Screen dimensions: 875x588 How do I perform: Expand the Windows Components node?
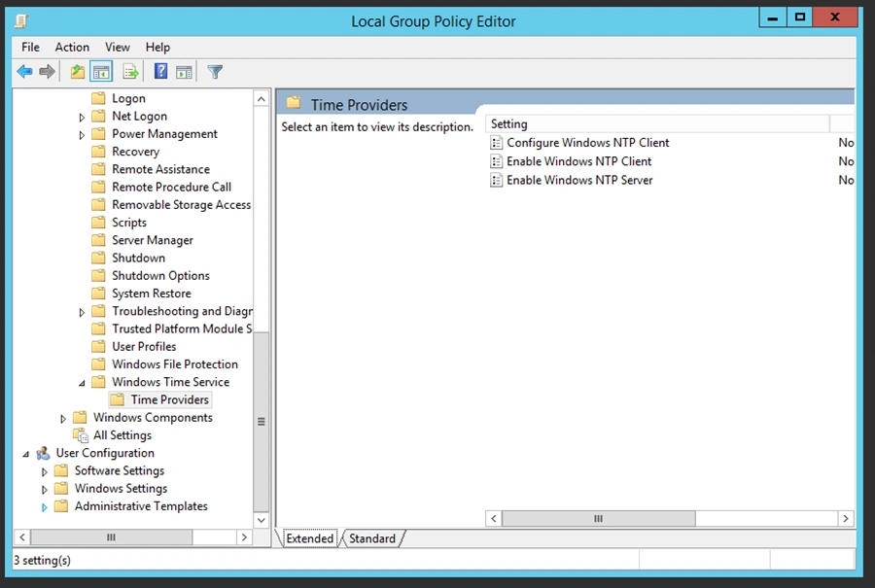pos(63,419)
